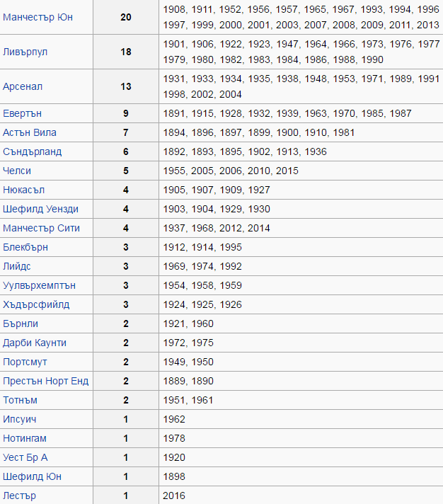443x504 pixels.
Task: Select years 1912, 1914, 1995
Action: coord(202,247)
